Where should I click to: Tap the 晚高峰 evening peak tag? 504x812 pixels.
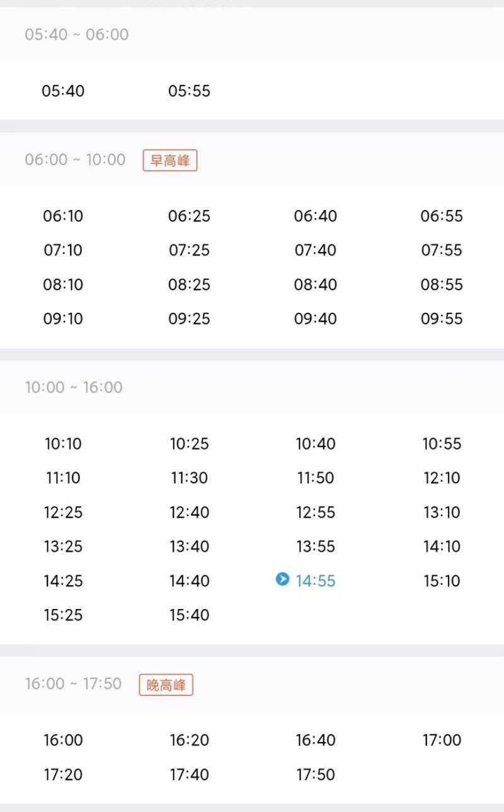tap(166, 685)
